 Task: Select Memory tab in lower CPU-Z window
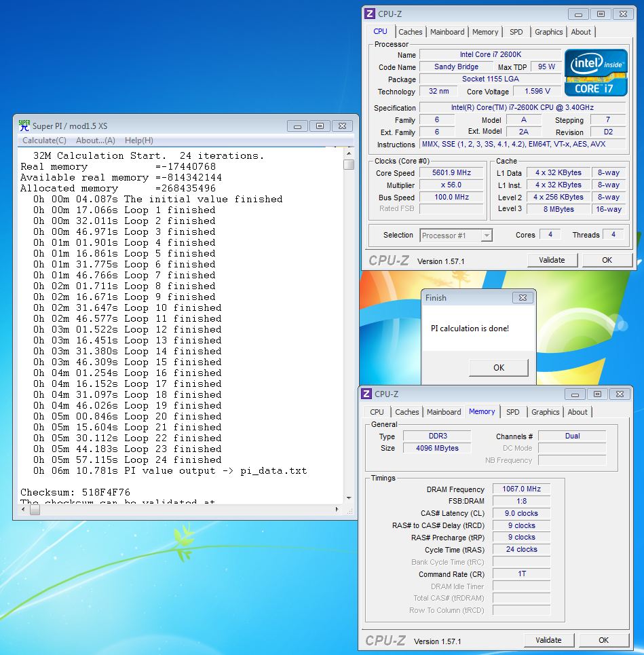pos(482,411)
